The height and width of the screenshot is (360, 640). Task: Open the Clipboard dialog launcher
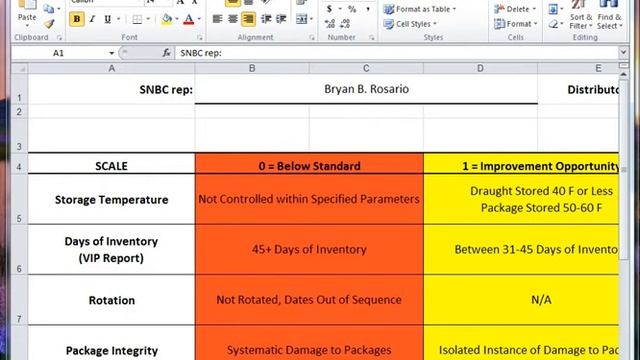[x=59, y=38]
